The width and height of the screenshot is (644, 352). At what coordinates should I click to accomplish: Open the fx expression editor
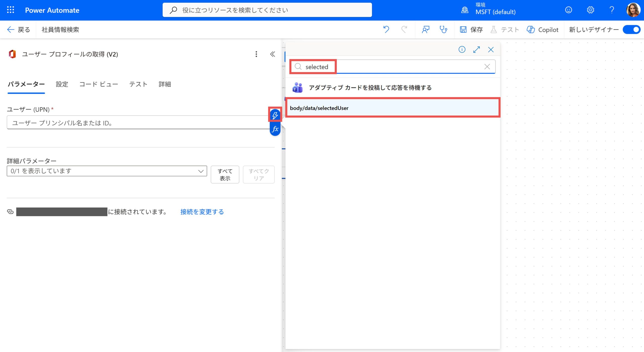point(275,129)
